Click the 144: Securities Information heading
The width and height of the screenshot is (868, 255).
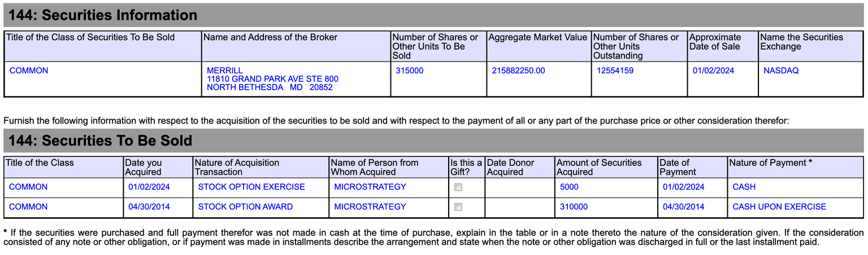[x=102, y=15]
